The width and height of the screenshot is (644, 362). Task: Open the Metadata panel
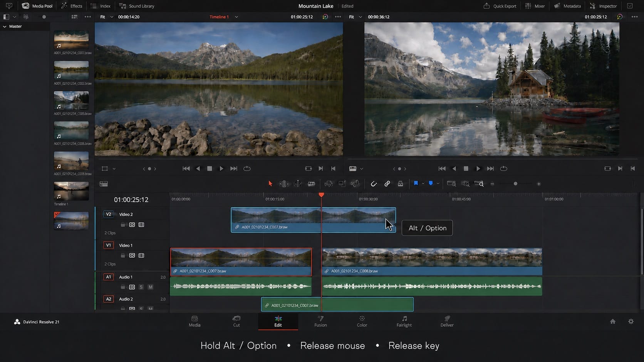(x=567, y=6)
